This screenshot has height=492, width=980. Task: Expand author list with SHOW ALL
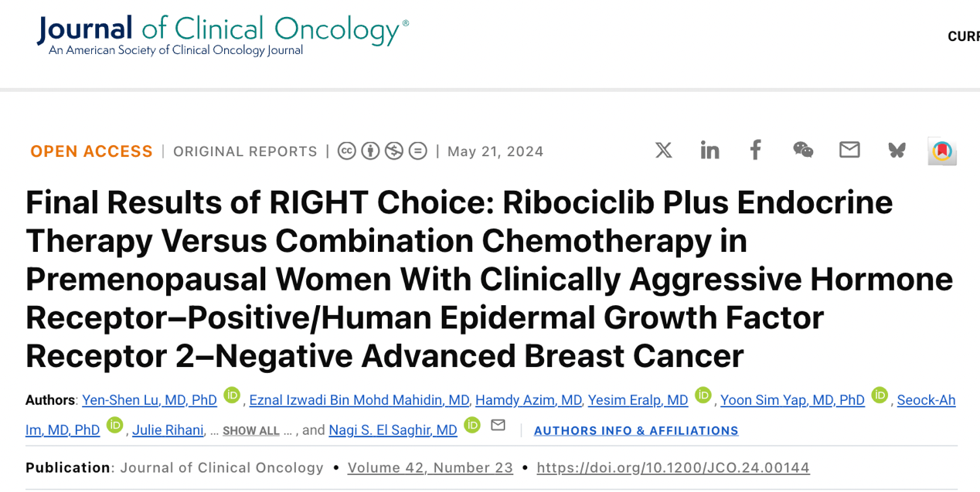click(x=251, y=431)
